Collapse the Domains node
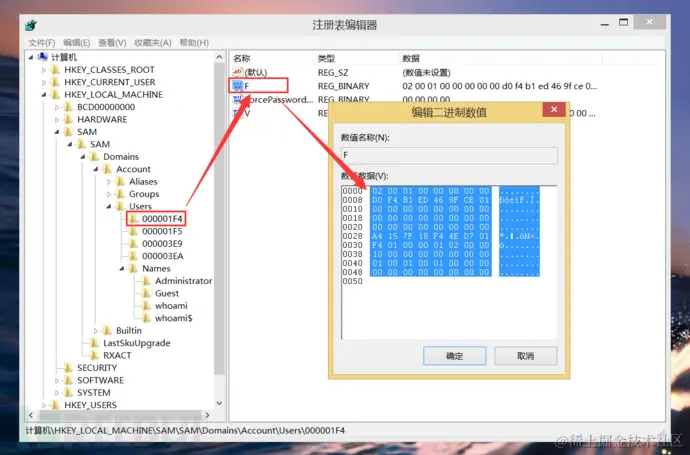The width and height of the screenshot is (690, 455). click(x=83, y=157)
